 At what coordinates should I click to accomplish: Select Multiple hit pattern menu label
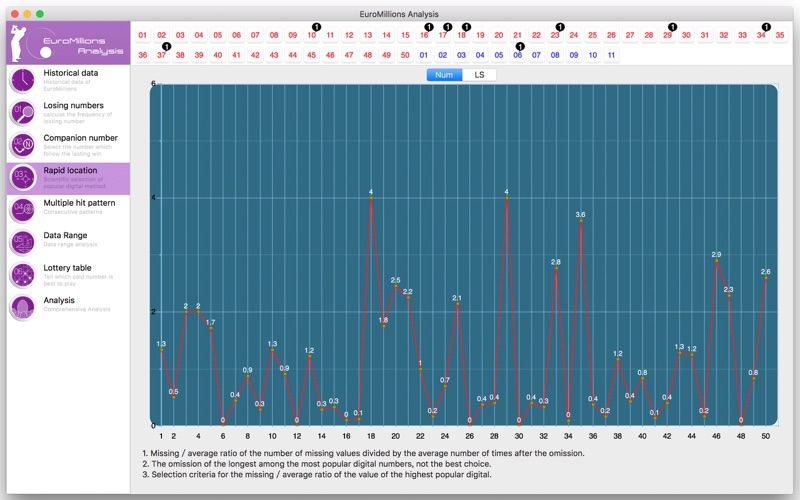(x=79, y=203)
